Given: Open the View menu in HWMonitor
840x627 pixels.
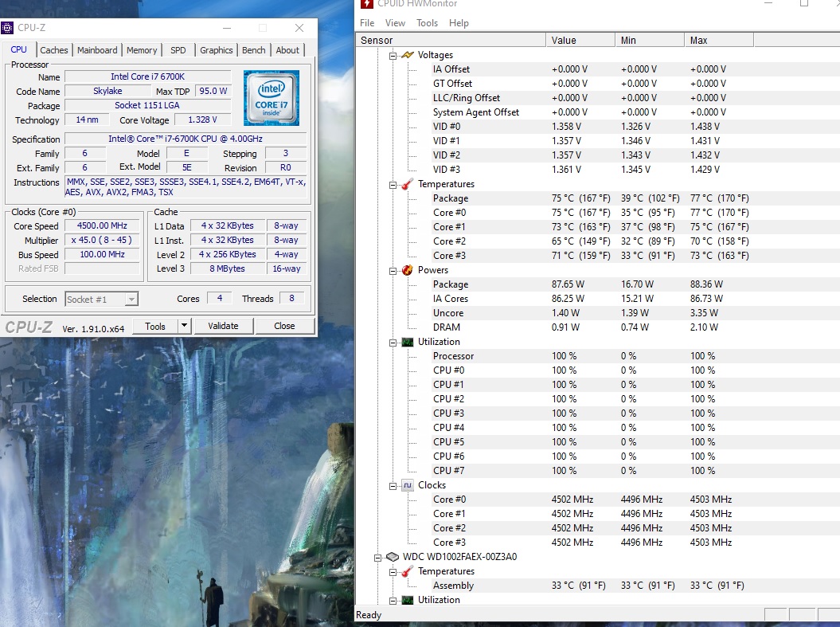Looking at the screenshot, I should coord(395,23).
